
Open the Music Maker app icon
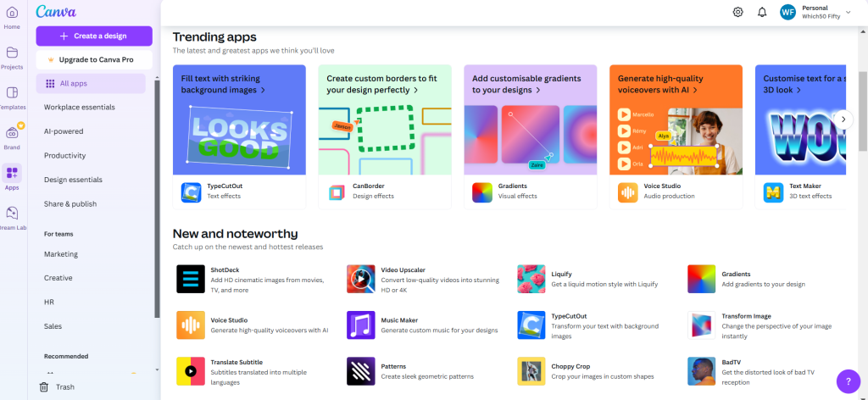pyautogui.click(x=360, y=325)
